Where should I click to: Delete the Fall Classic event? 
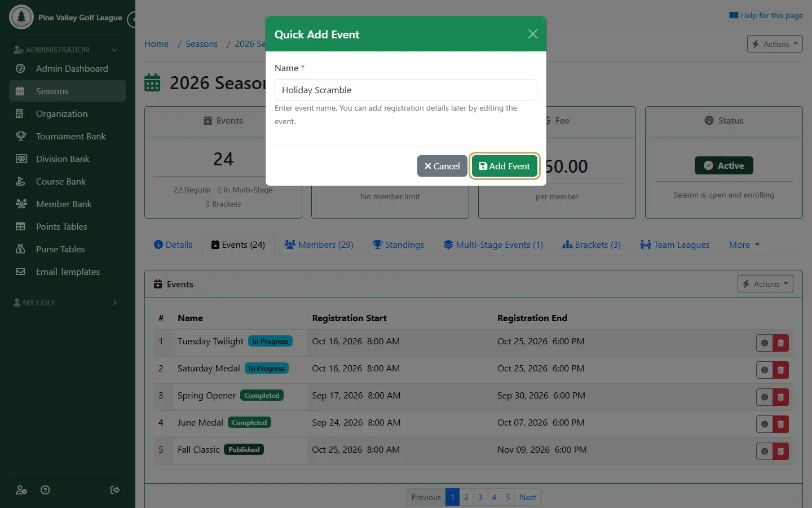(x=780, y=451)
